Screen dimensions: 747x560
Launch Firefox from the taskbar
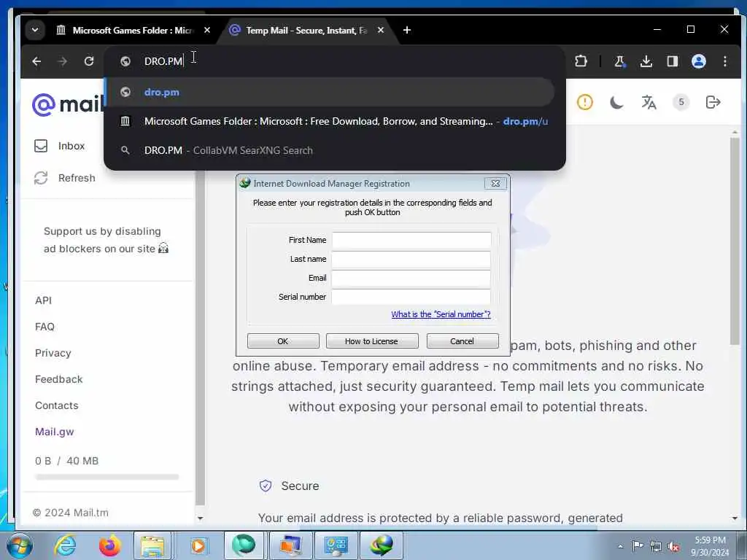tap(109, 545)
